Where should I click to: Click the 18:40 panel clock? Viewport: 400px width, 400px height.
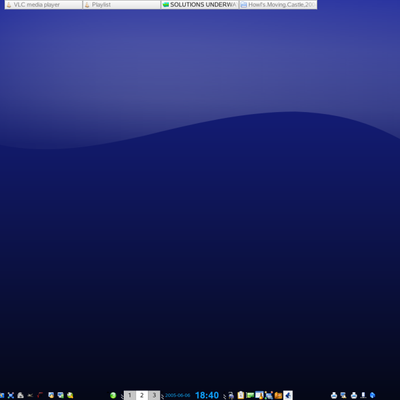click(207, 395)
